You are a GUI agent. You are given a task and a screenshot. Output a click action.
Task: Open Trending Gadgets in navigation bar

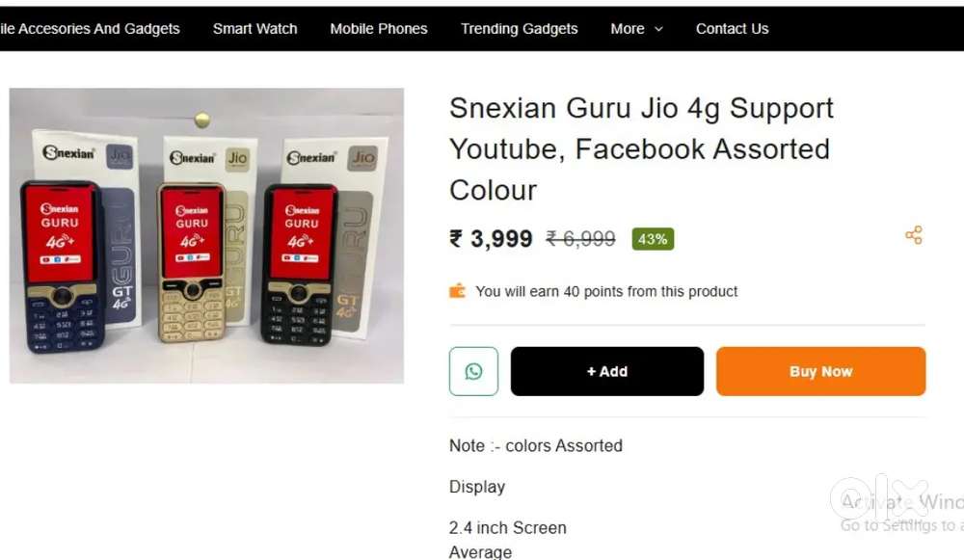(x=520, y=29)
